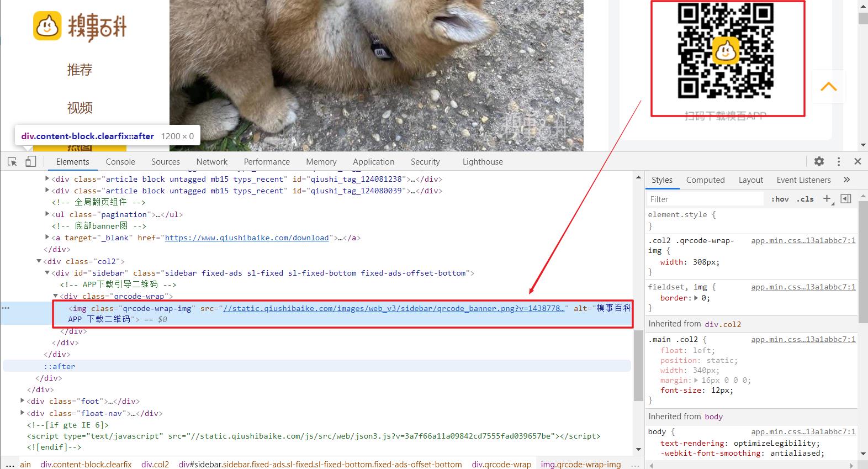Expand the ul pagination node

point(47,214)
